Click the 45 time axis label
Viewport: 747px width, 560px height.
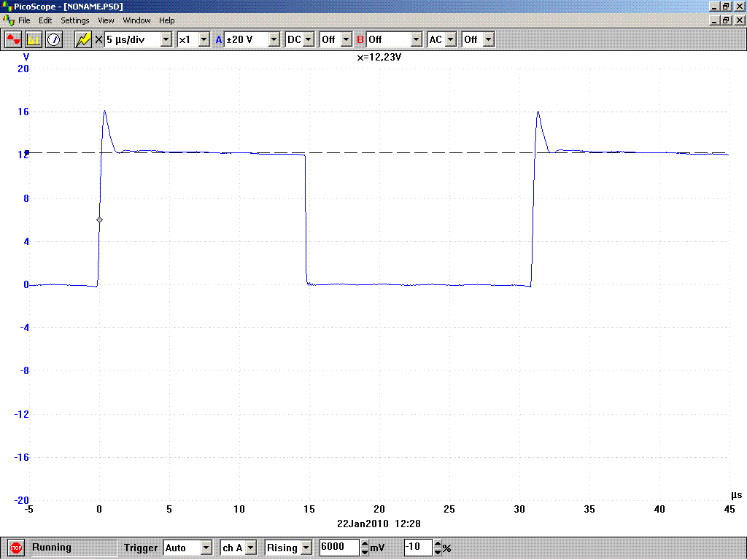729,510
